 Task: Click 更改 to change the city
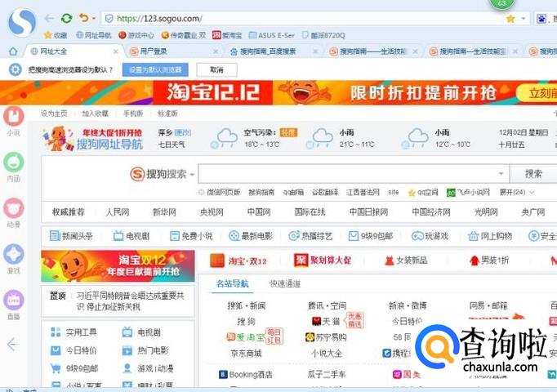(x=183, y=133)
